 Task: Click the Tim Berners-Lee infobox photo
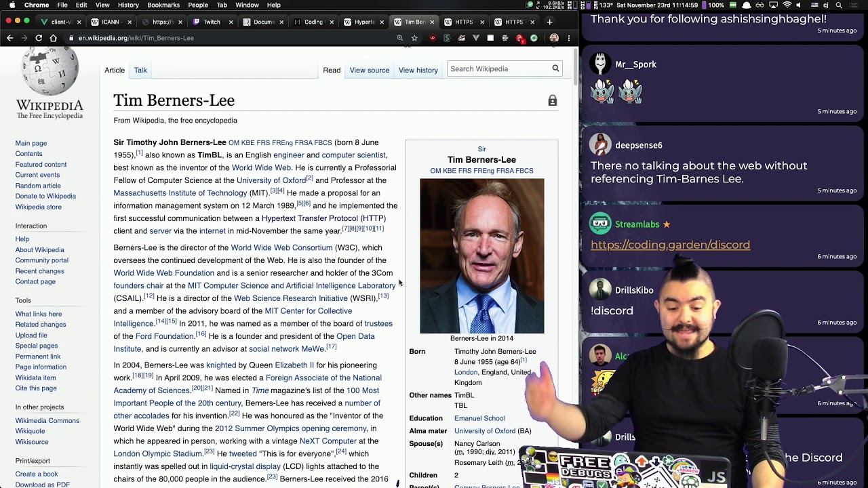(481, 256)
